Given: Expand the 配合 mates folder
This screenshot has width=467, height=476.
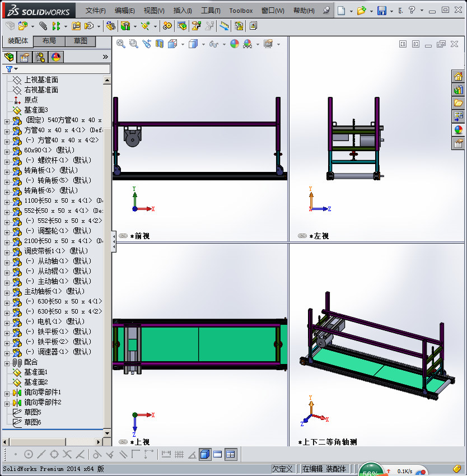Looking at the screenshot, I should [x=7, y=363].
